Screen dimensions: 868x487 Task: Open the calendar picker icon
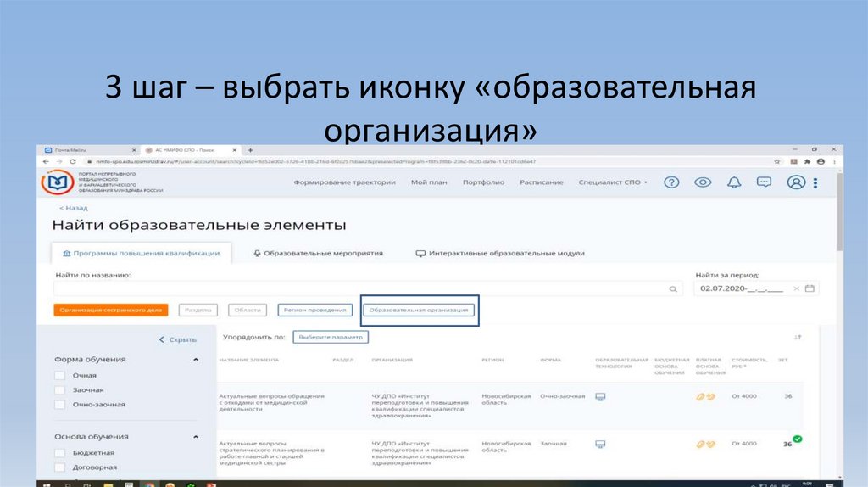coord(810,288)
